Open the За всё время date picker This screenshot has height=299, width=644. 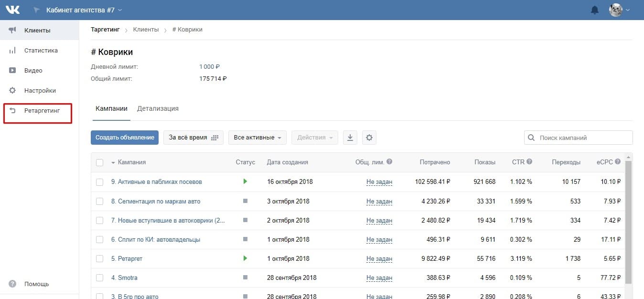[193, 138]
